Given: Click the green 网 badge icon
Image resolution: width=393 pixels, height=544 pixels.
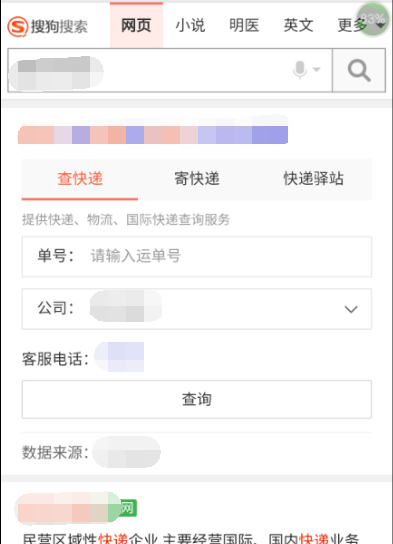Looking at the screenshot, I should (x=127, y=508).
